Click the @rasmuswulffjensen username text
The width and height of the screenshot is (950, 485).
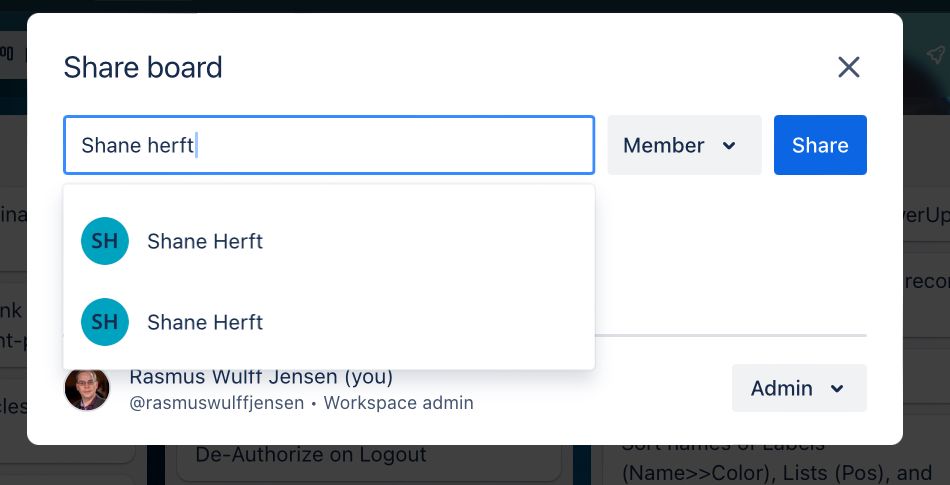pyautogui.click(x=215, y=403)
